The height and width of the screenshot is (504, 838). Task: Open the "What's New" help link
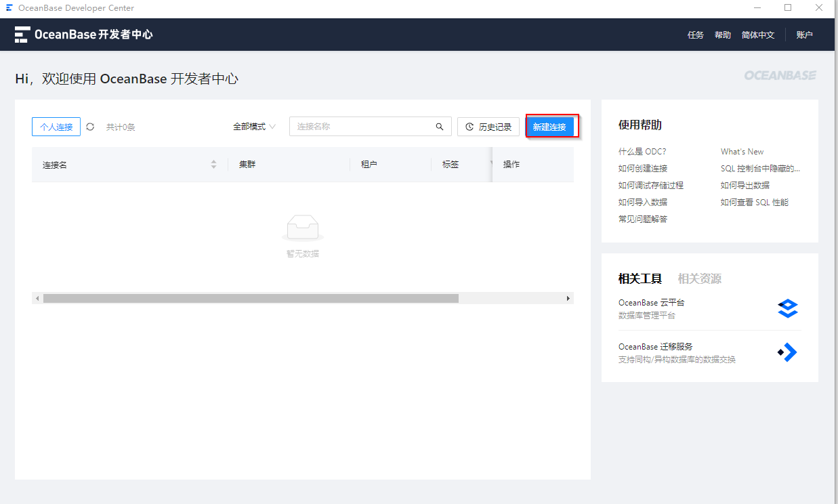point(740,151)
